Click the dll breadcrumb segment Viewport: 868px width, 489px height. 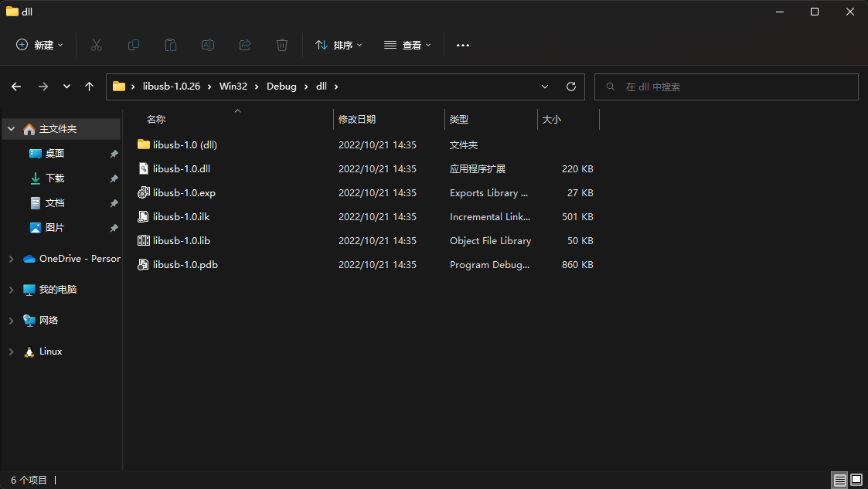pyautogui.click(x=321, y=87)
